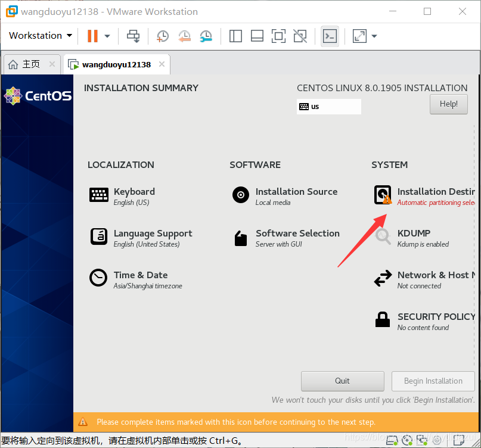Click the us keyboard layout indicator
481x448 pixels.
pos(328,107)
